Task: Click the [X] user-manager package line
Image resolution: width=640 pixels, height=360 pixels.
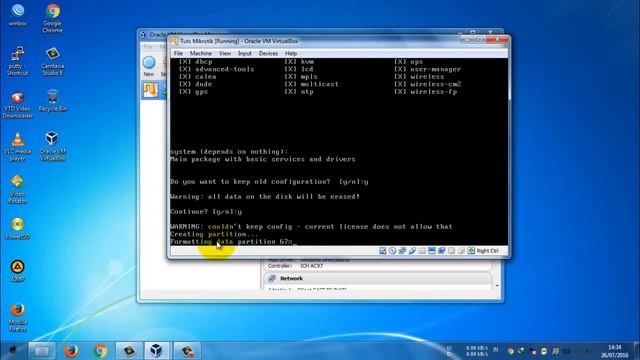Action: click(x=427, y=69)
